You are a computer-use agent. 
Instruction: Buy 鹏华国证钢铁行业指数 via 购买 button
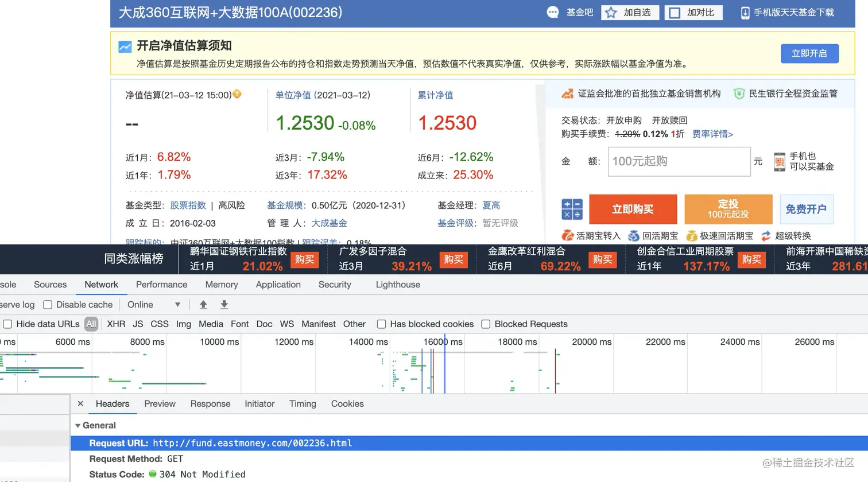(305, 260)
